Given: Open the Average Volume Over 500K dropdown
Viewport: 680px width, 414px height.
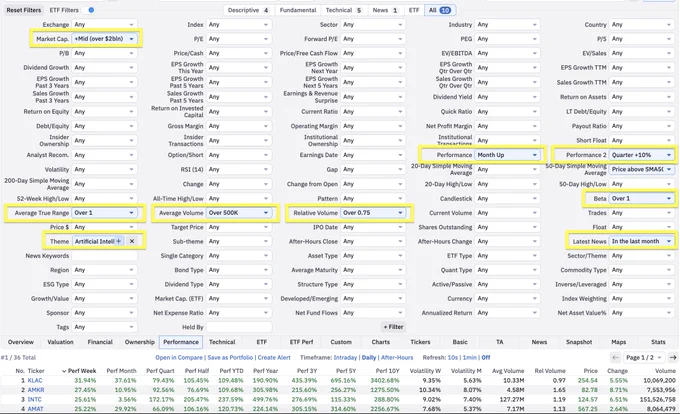Looking at the screenshot, I should pos(239,213).
